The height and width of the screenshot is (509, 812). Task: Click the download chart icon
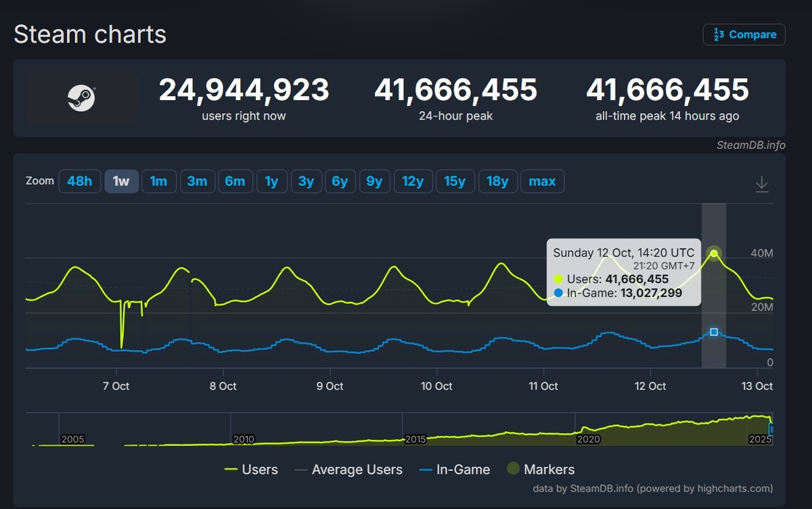click(x=763, y=183)
